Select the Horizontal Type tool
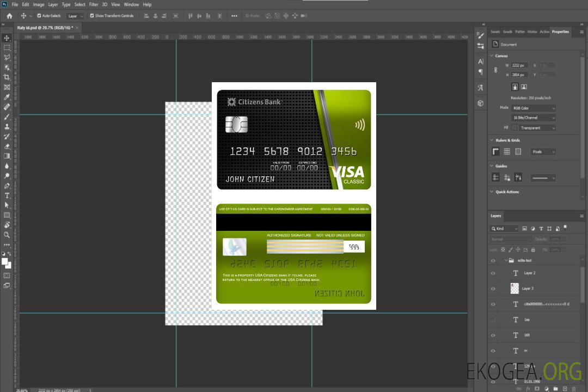 coord(7,195)
